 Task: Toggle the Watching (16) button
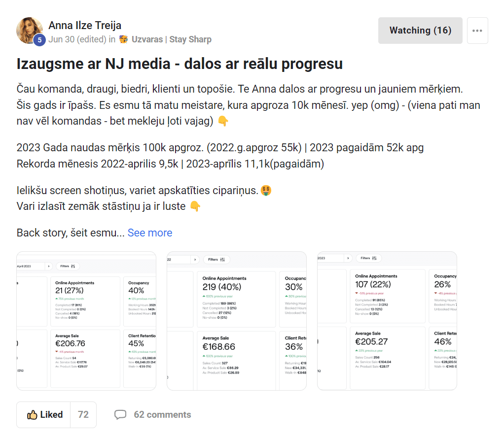point(420,31)
